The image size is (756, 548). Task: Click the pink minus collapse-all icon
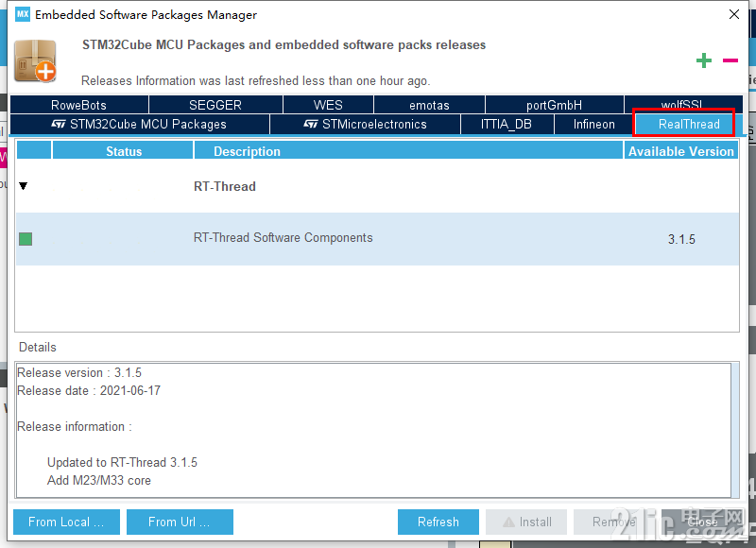tap(730, 60)
